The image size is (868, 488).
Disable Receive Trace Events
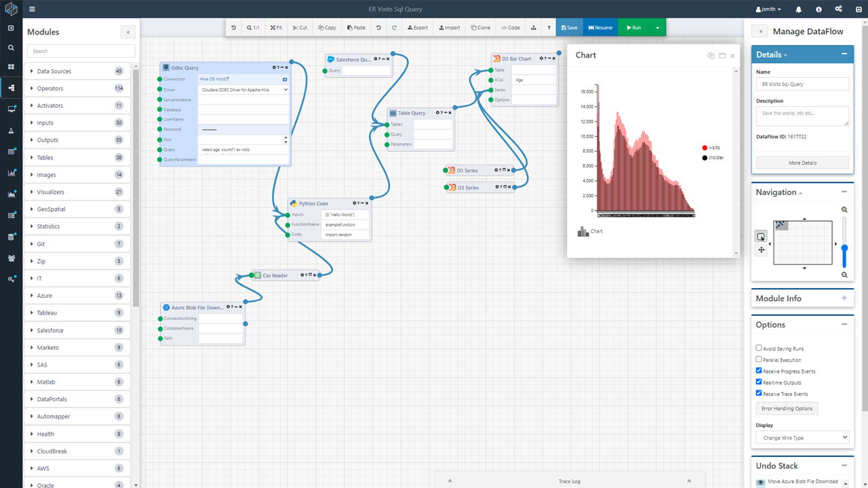pos(758,393)
